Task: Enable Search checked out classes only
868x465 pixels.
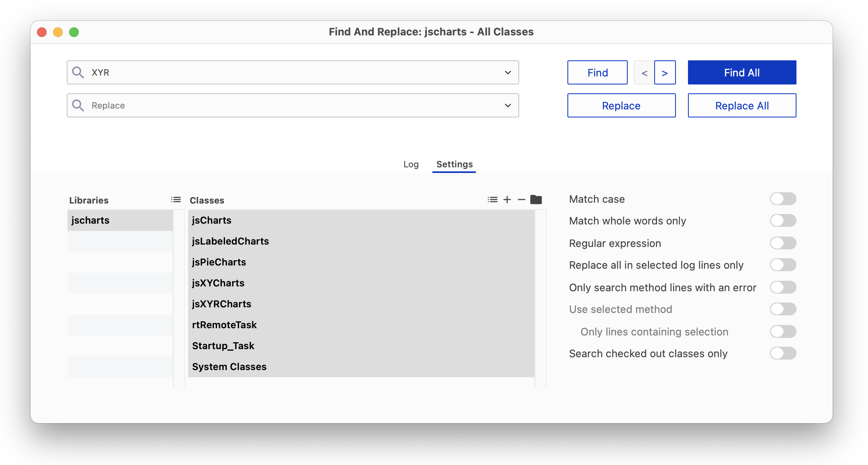Action: (x=783, y=354)
